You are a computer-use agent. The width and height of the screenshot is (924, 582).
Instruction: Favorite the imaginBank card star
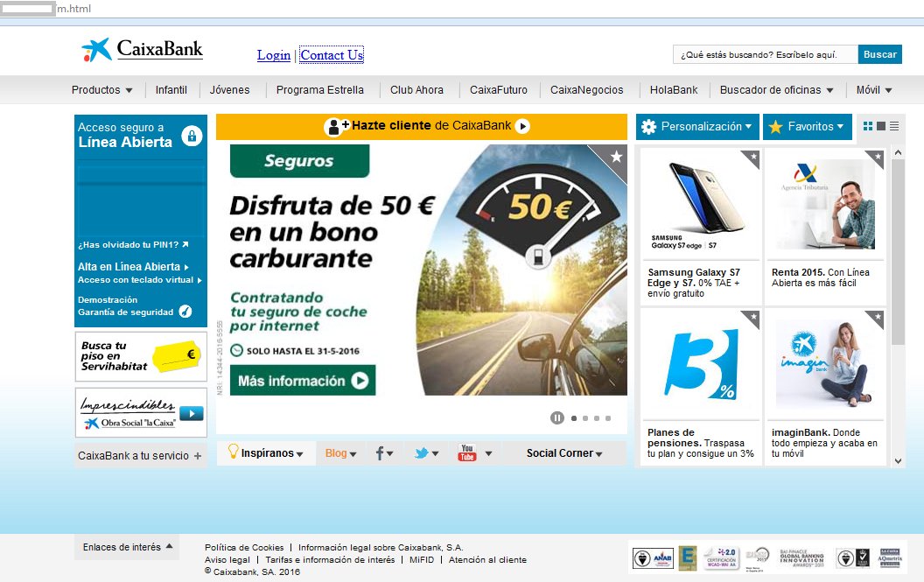click(878, 317)
